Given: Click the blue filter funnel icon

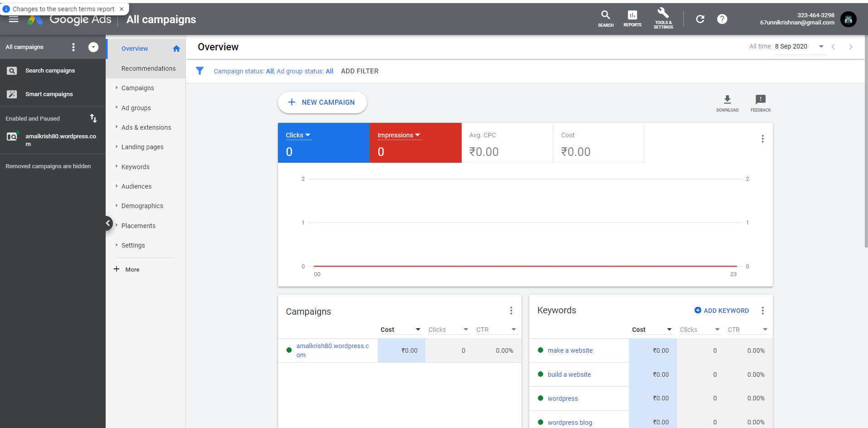Looking at the screenshot, I should 200,71.
